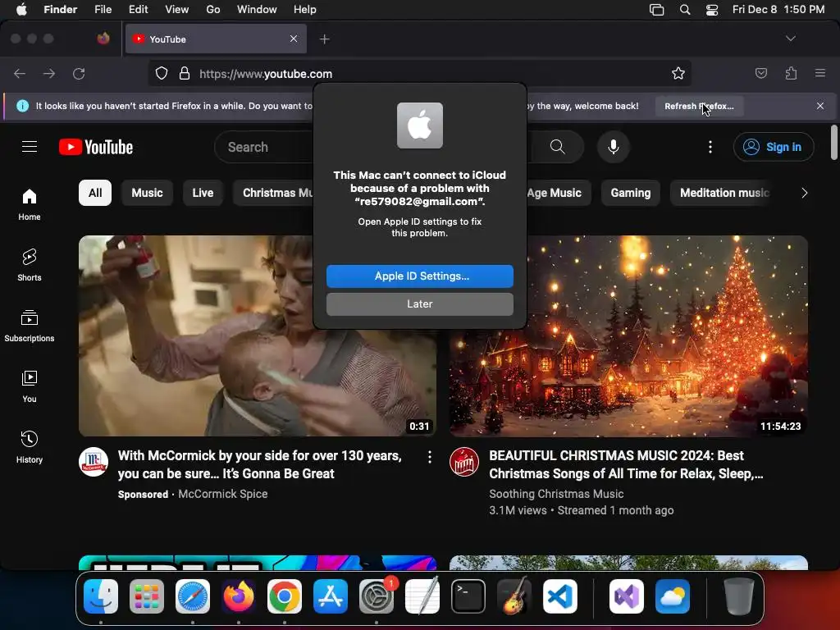Click the YouTube logo

(96, 147)
